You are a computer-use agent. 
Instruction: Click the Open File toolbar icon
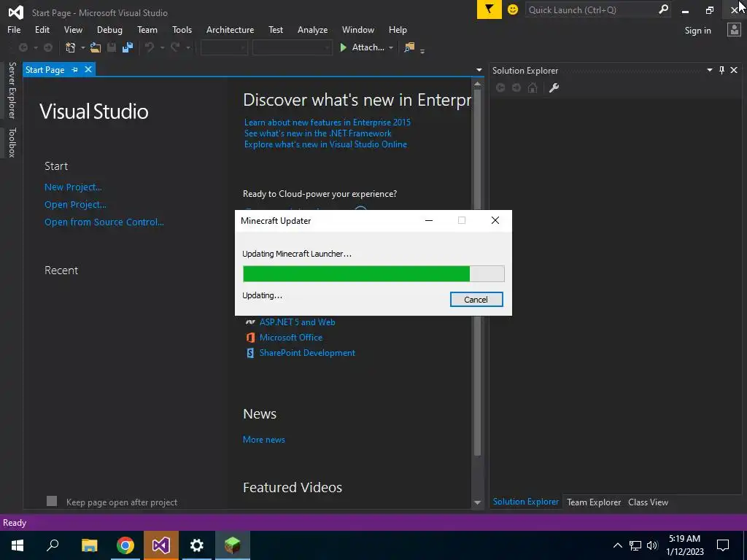click(x=96, y=47)
